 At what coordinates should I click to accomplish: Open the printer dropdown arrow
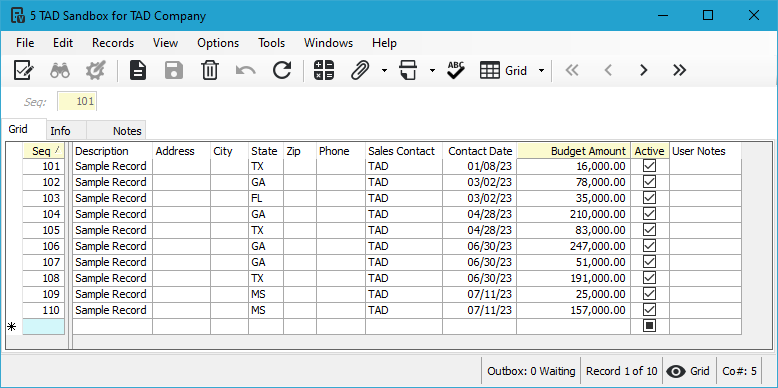click(432, 71)
